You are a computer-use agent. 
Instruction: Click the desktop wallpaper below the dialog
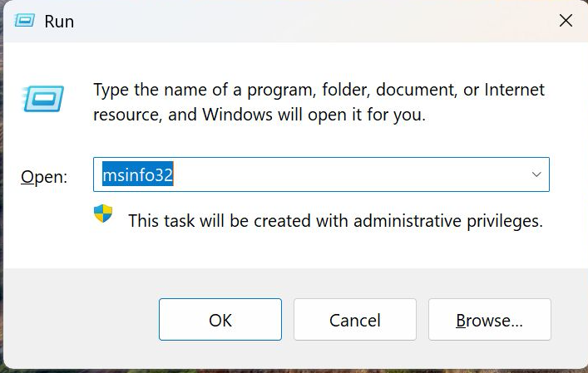coord(291,371)
